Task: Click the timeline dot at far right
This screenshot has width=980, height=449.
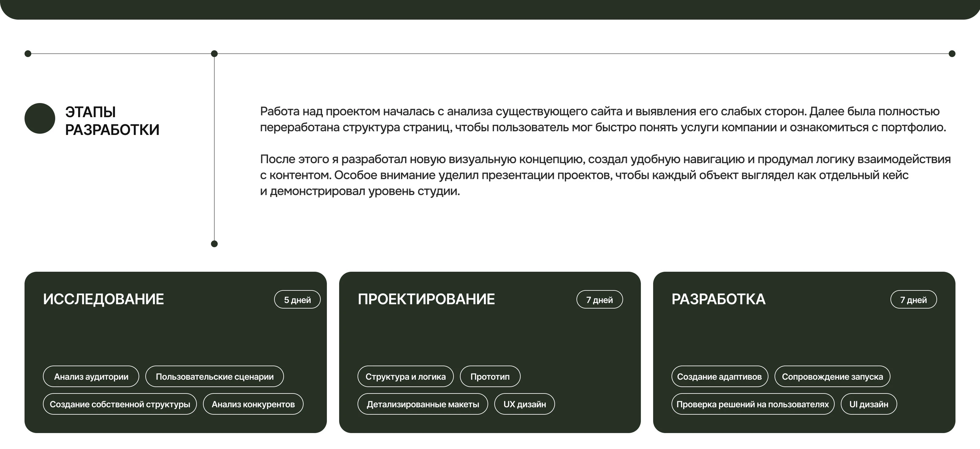Action: [x=953, y=54]
